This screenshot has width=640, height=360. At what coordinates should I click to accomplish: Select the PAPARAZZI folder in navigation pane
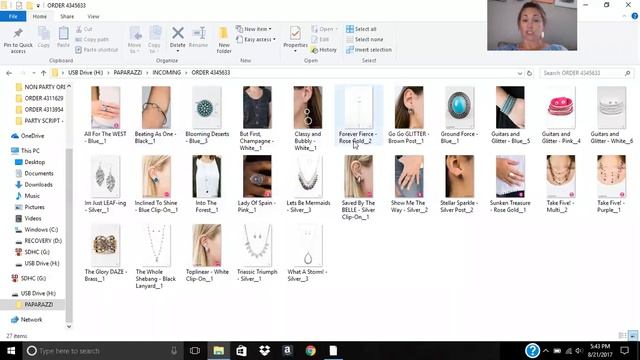pos(38,304)
